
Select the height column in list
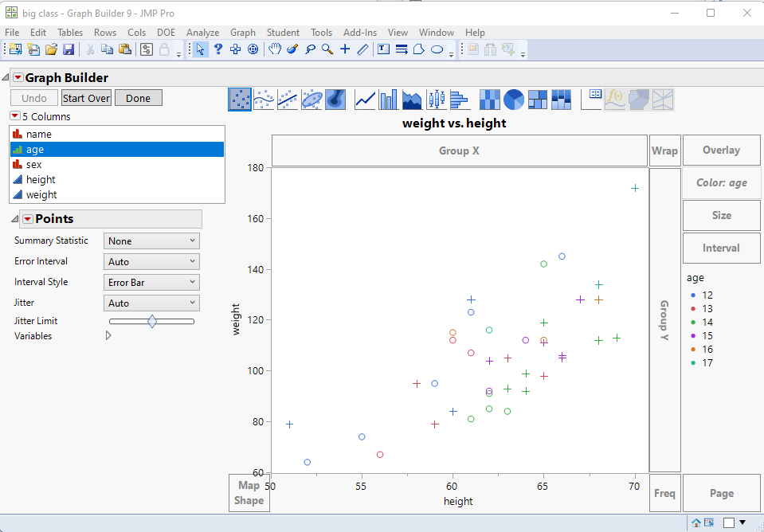tap(41, 180)
